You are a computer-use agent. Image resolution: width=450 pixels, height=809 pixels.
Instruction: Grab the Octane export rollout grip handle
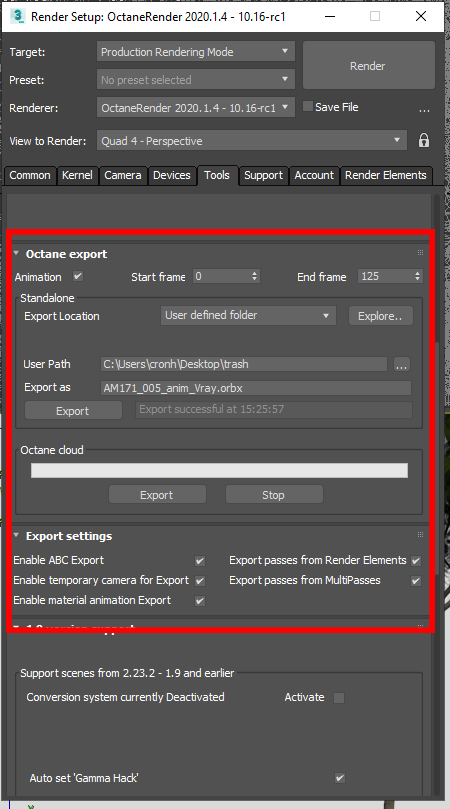421,253
